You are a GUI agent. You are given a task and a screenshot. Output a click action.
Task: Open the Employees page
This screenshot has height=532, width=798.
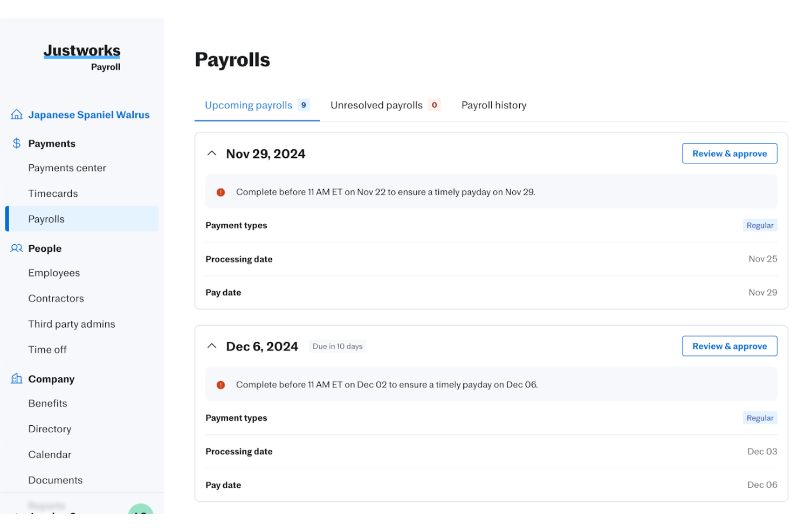(x=54, y=273)
